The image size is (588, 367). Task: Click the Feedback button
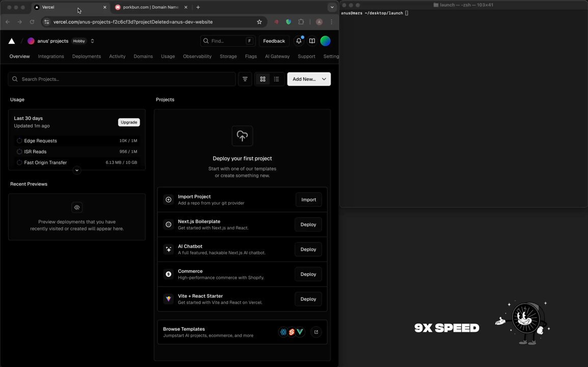click(x=274, y=41)
